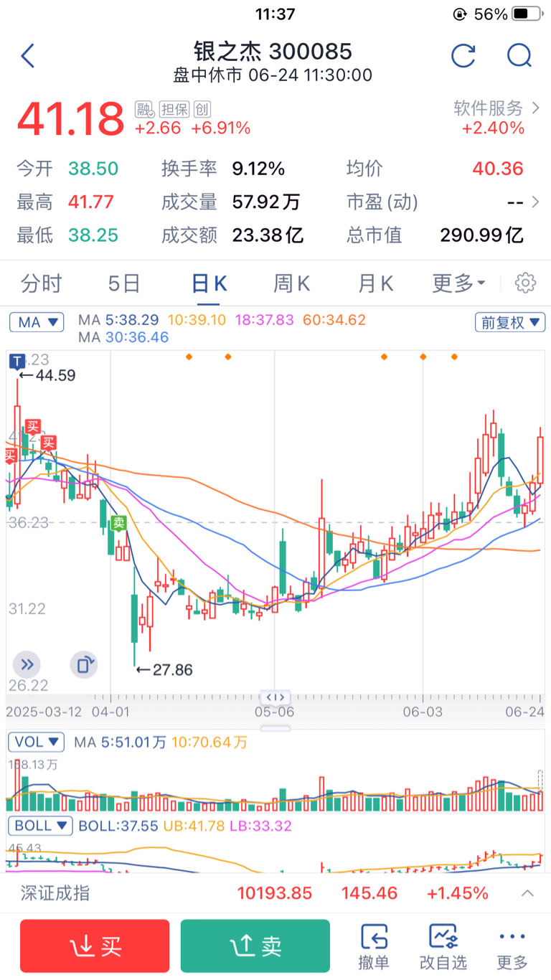The image size is (551, 980).
Task: Tap the 今开 38.50 value
Action: pos(93,169)
